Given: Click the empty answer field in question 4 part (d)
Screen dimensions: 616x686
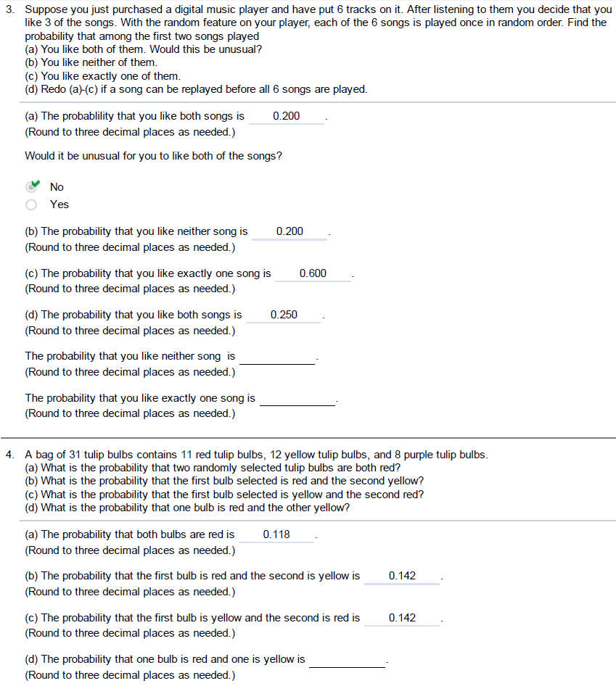Looking at the screenshot, I should [348, 658].
